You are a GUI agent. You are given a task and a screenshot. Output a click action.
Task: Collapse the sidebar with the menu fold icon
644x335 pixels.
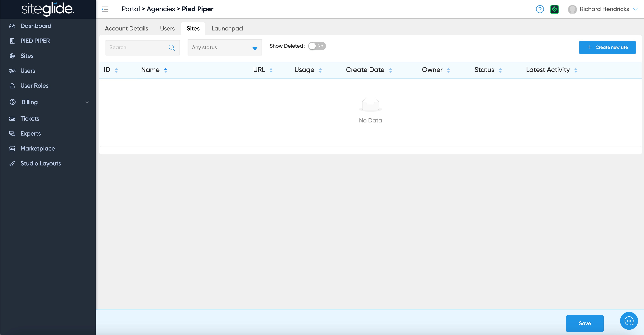click(x=105, y=9)
